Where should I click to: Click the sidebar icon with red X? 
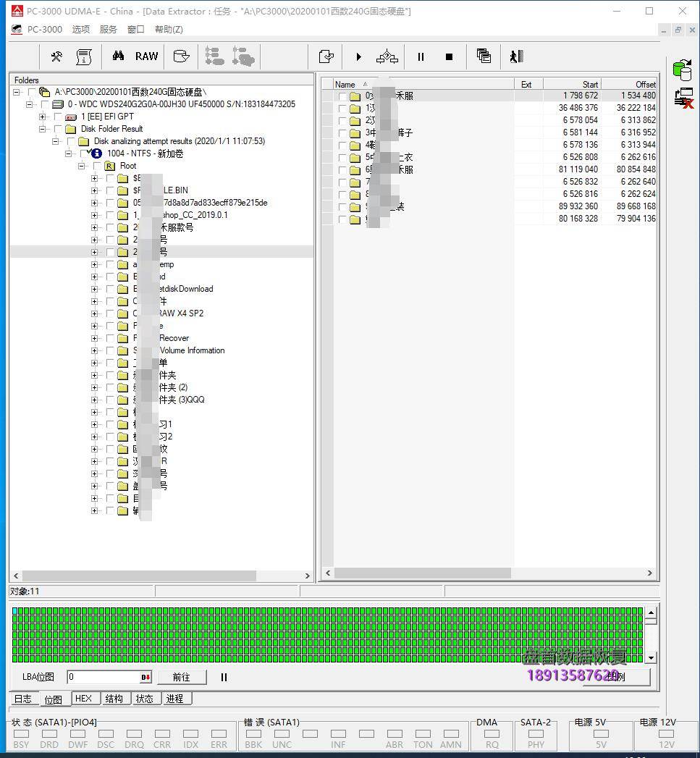click(x=684, y=98)
